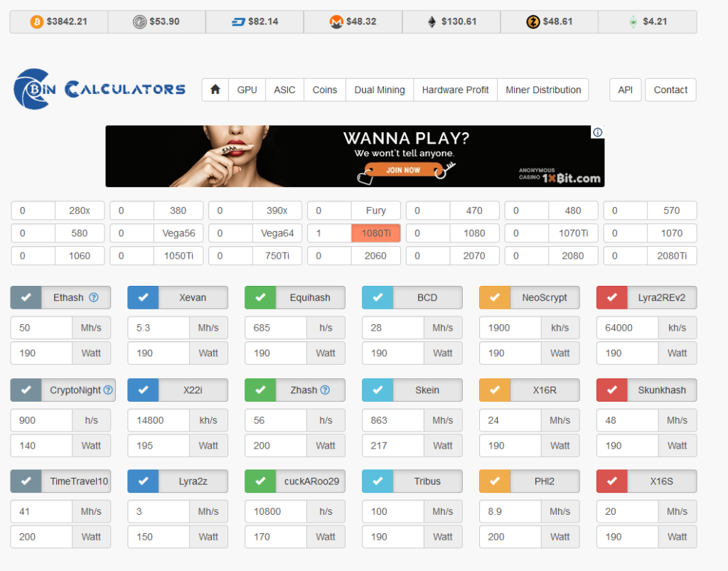Toggle the Lyra2REv2 red checkbox
Viewport: 728px width, 571px height.
point(612,297)
